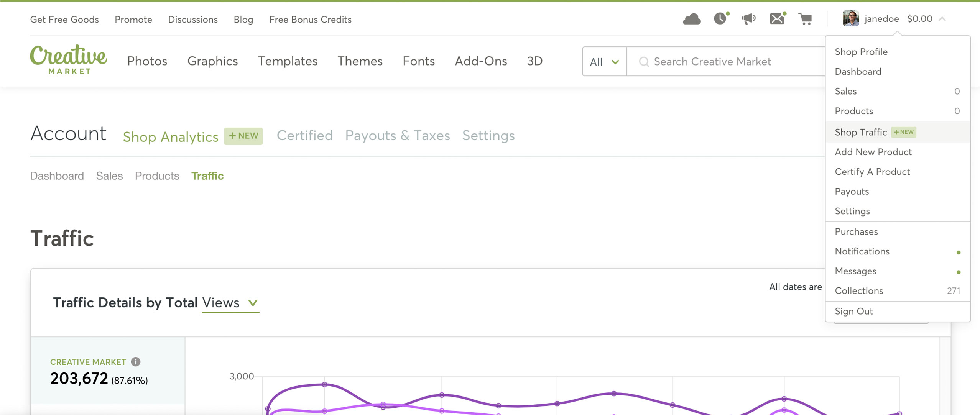Open Notifications from account menu
The height and width of the screenshot is (415, 980).
tap(898, 251)
